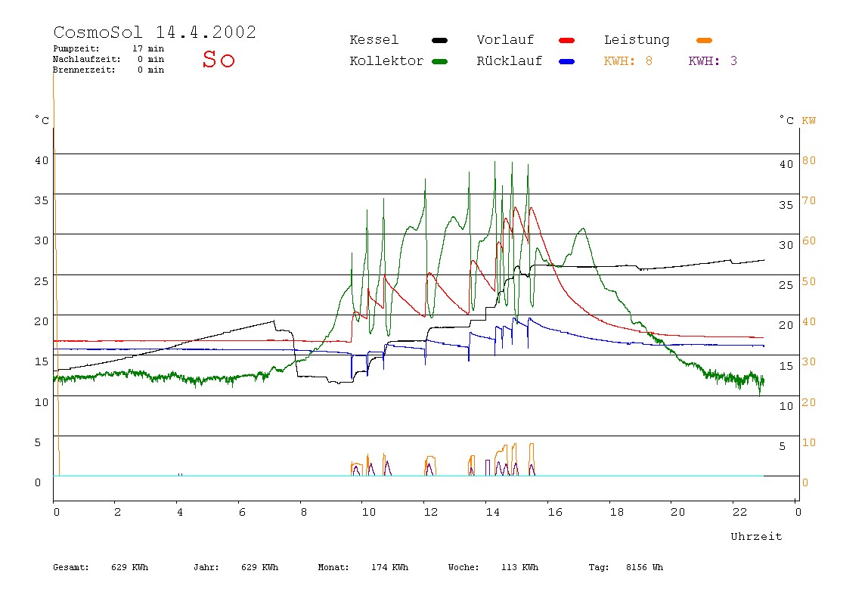Click the '174 KWh' month value

point(389,567)
